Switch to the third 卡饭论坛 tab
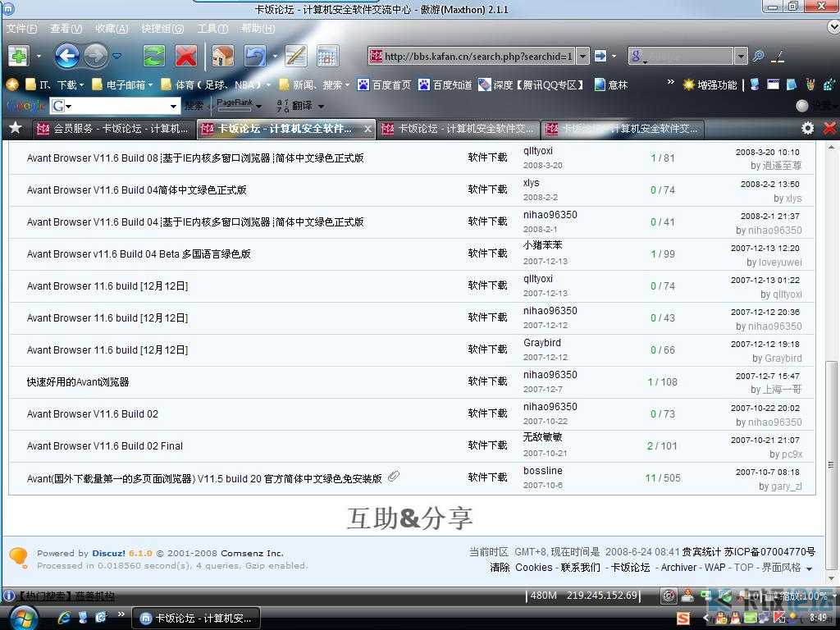This screenshot has width=840, height=630. pos(458,129)
